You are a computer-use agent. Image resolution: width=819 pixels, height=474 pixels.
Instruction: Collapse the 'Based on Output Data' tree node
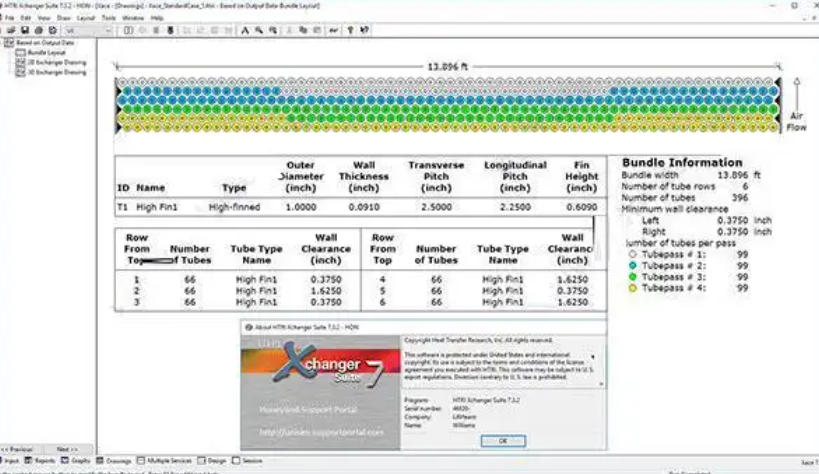click(10, 43)
